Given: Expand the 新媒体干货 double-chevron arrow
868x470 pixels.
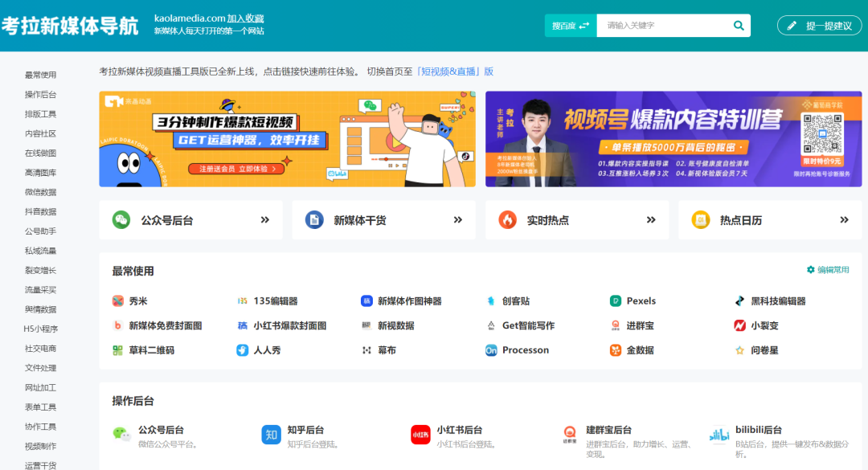Looking at the screenshot, I should click(x=458, y=220).
